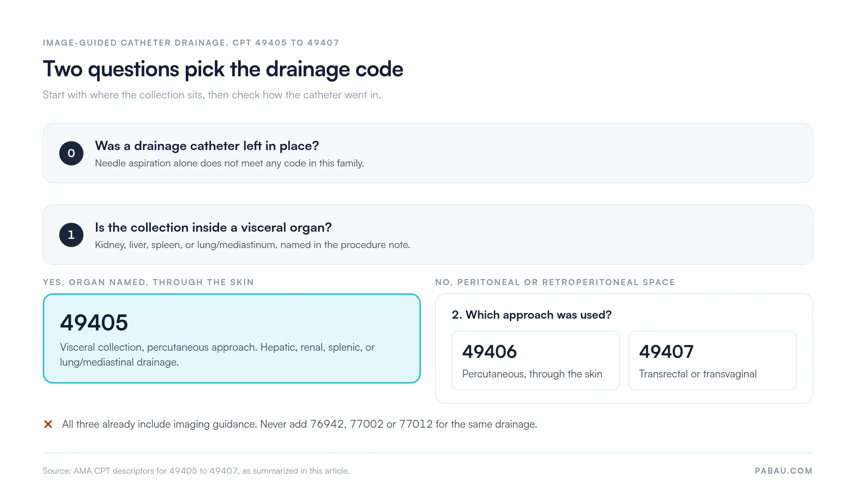This screenshot has width=856, height=504.
Task: Click the 'Visceral collection, percutaneous approach' description
Action: [217, 355]
